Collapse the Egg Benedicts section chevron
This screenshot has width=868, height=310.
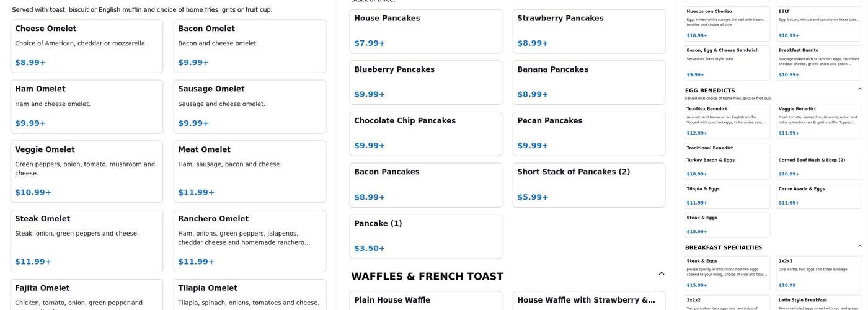(x=859, y=89)
